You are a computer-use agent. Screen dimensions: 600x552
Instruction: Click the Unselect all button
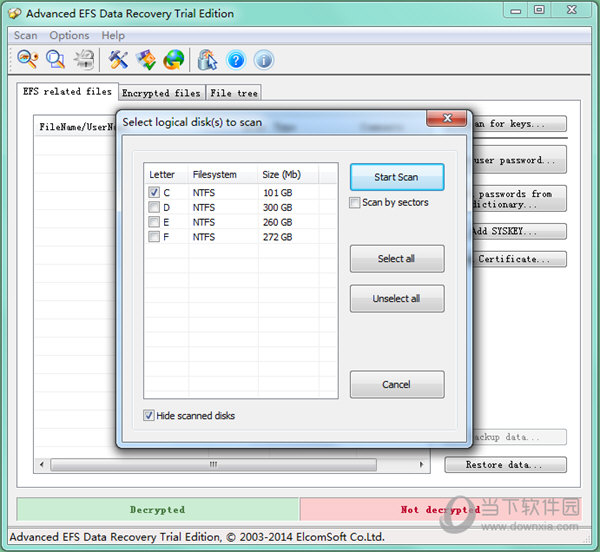[396, 298]
